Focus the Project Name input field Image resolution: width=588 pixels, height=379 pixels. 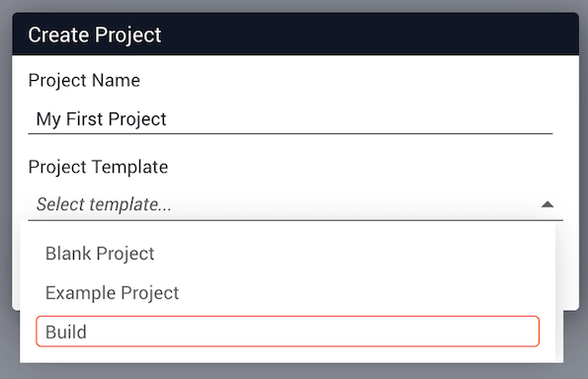pyautogui.click(x=291, y=119)
